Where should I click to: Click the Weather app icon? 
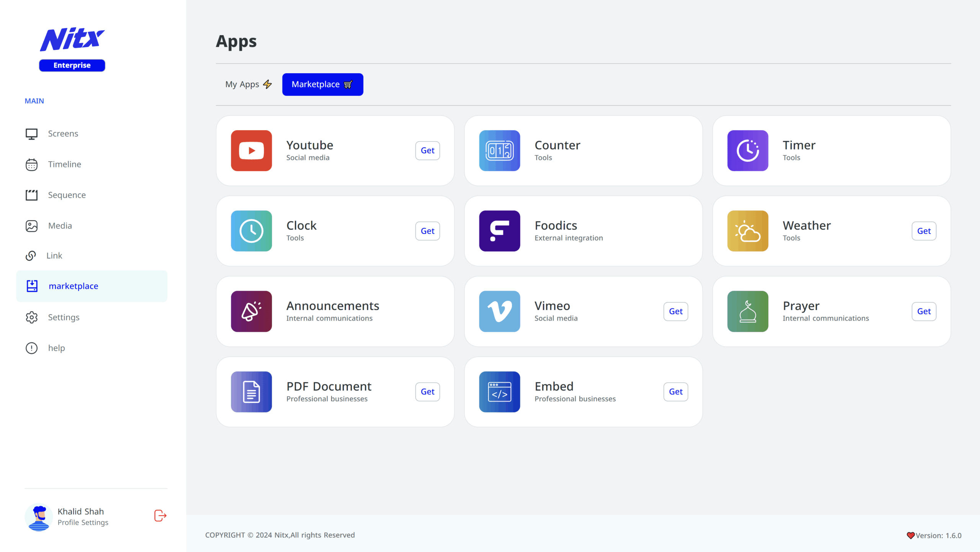click(x=747, y=231)
